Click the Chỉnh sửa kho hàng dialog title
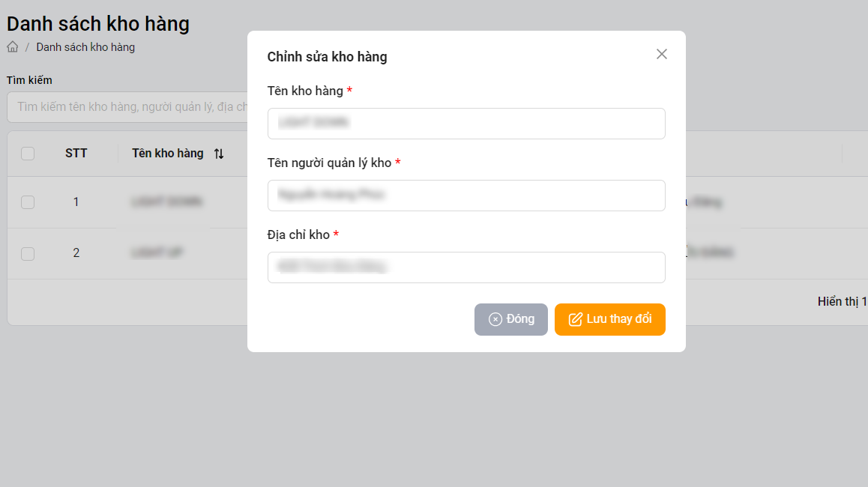 tap(327, 57)
